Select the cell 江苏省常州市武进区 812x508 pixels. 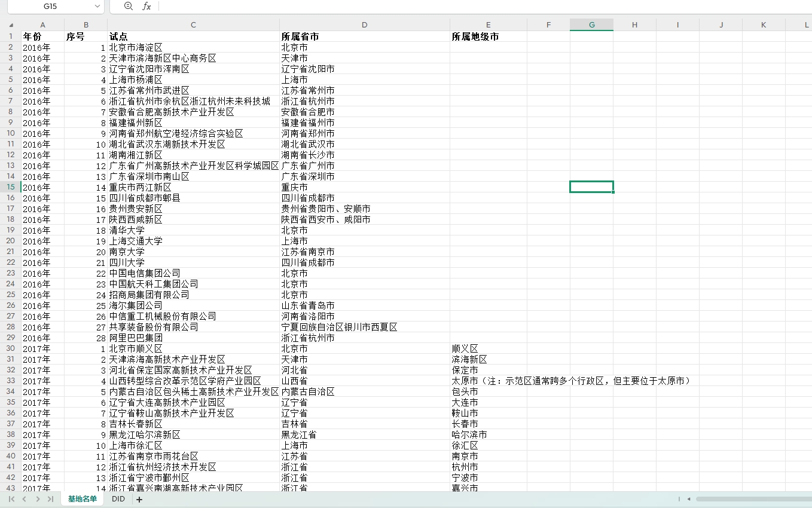coord(194,90)
